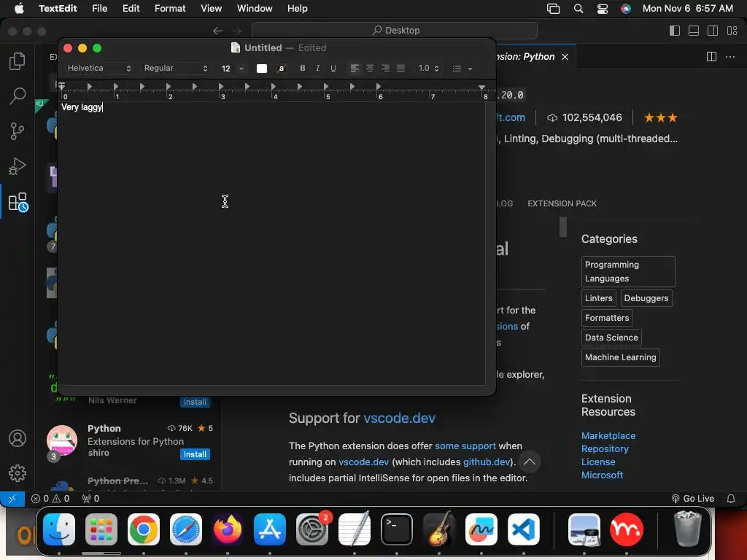Open the github.dev link
The width and height of the screenshot is (747, 560).
487,462
